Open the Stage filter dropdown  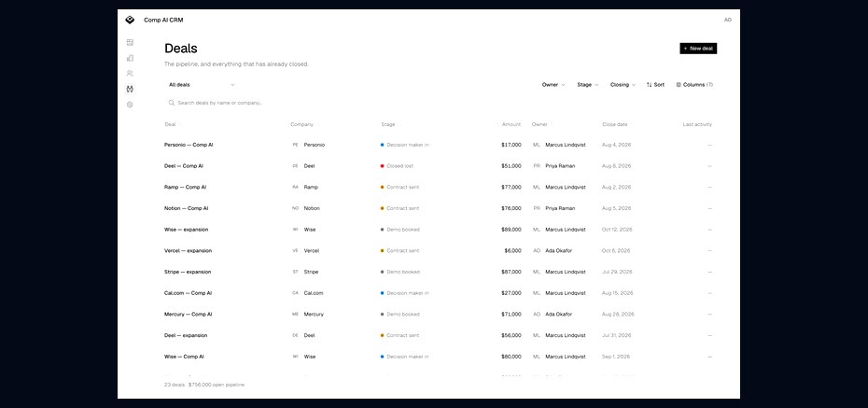[587, 85]
